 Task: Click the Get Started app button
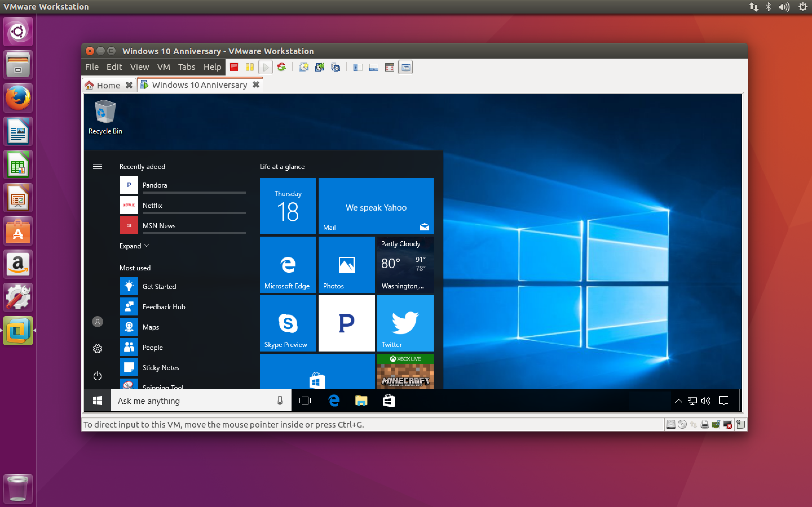click(x=158, y=286)
